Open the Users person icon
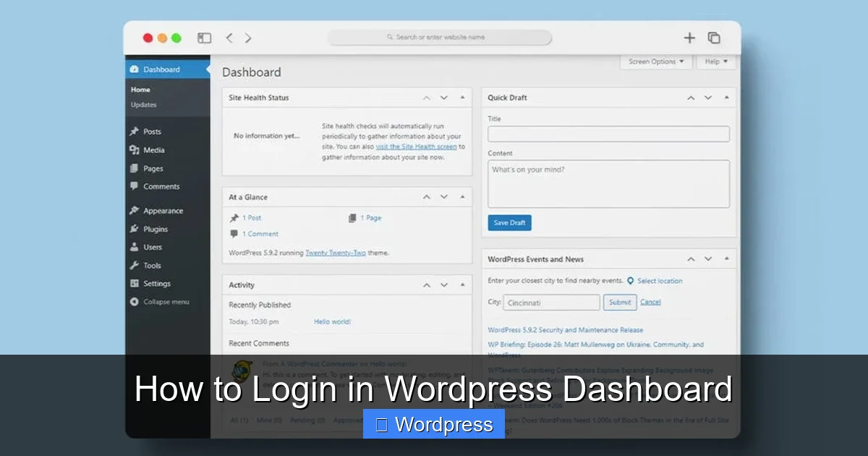868x456 pixels. pyautogui.click(x=134, y=247)
